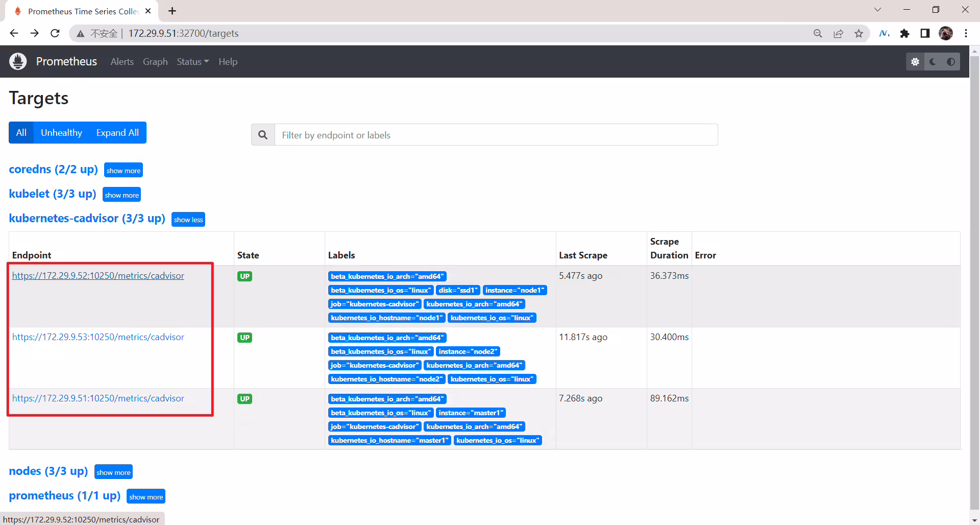Show more for coredns targets

124,170
